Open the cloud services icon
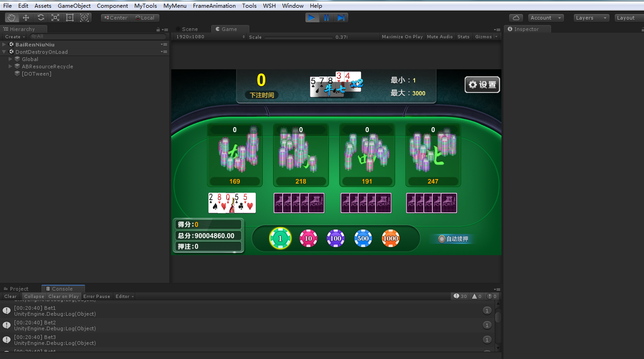Image resolution: width=644 pixels, height=359 pixels. (516, 18)
